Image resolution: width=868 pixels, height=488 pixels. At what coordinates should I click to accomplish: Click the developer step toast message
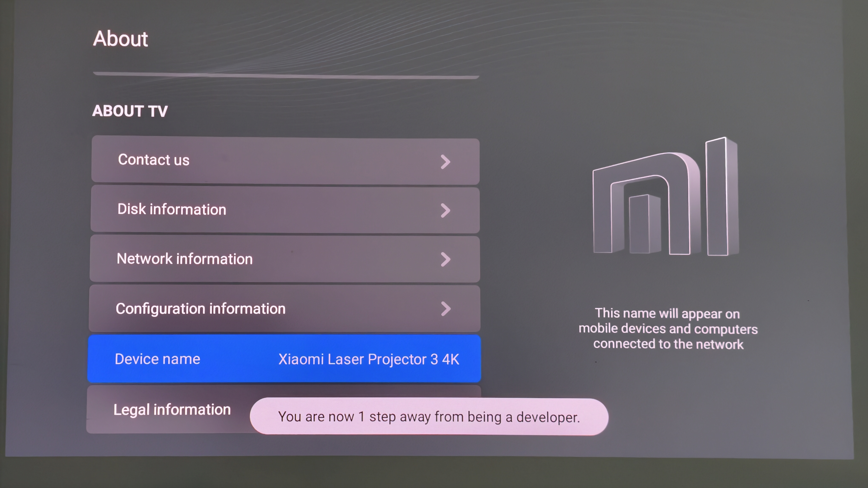coord(429,417)
